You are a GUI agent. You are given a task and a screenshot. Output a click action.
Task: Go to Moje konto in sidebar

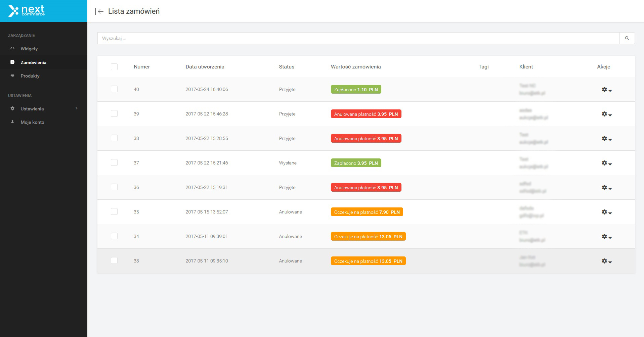(x=32, y=122)
